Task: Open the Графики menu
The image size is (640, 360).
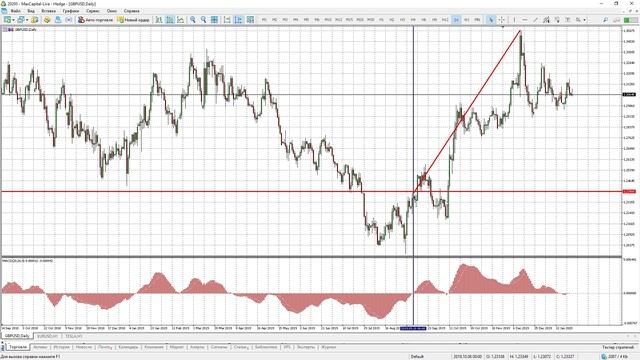Action: click(71, 11)
